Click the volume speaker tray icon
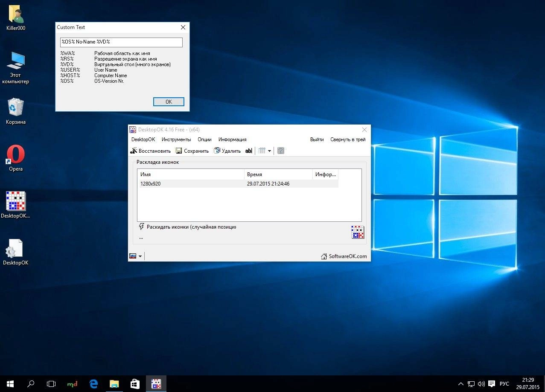 (x=481, y=384)
